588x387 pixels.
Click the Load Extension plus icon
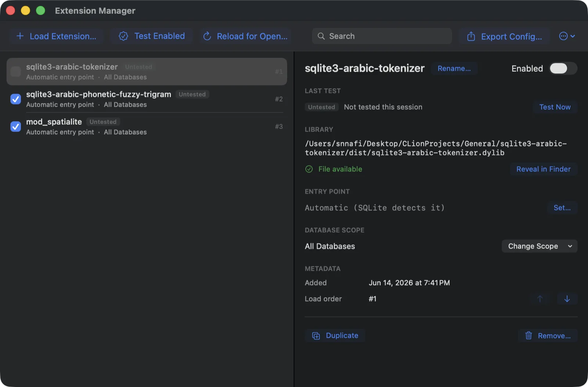coord(20,36)
